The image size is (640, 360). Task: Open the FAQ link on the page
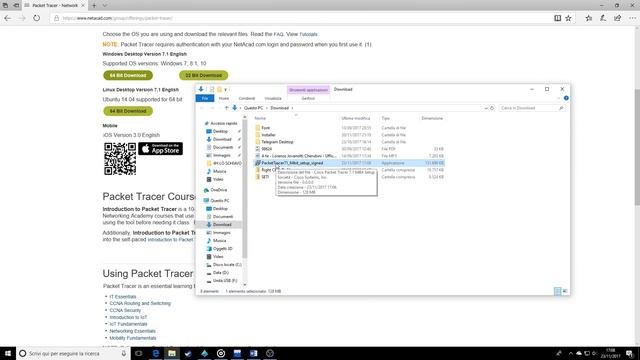(278, 34)
